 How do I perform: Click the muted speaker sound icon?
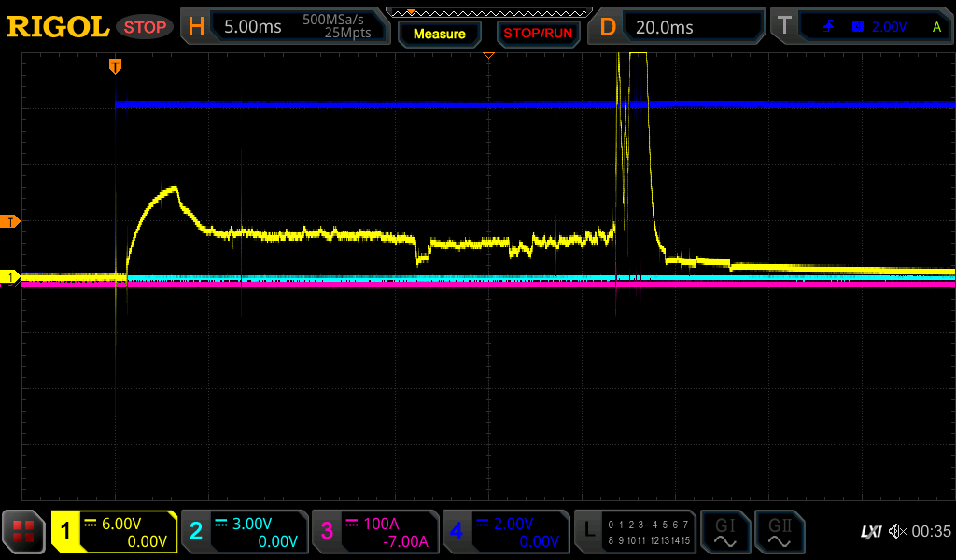[x=897, y=532]
